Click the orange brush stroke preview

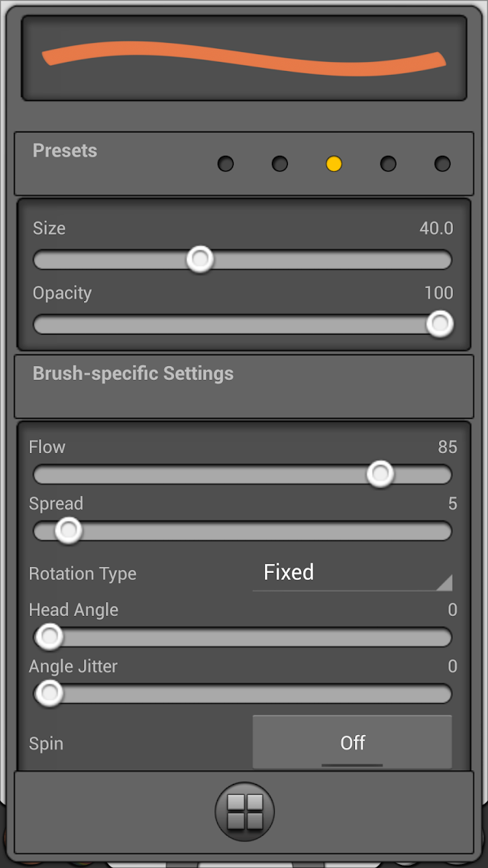click(x=244, y=59)
